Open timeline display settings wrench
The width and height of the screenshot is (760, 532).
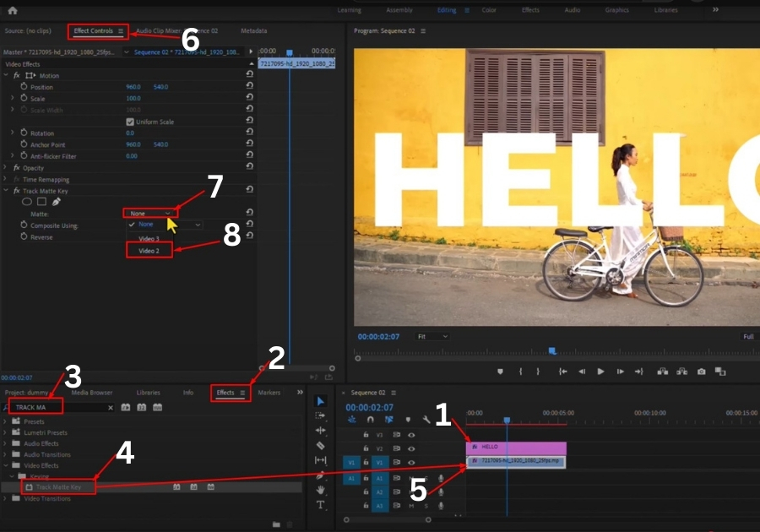click(426, 420)
